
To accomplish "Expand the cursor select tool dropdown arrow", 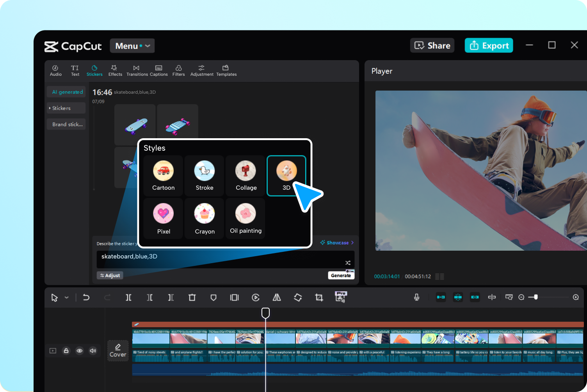I will [x=67, y=298].
